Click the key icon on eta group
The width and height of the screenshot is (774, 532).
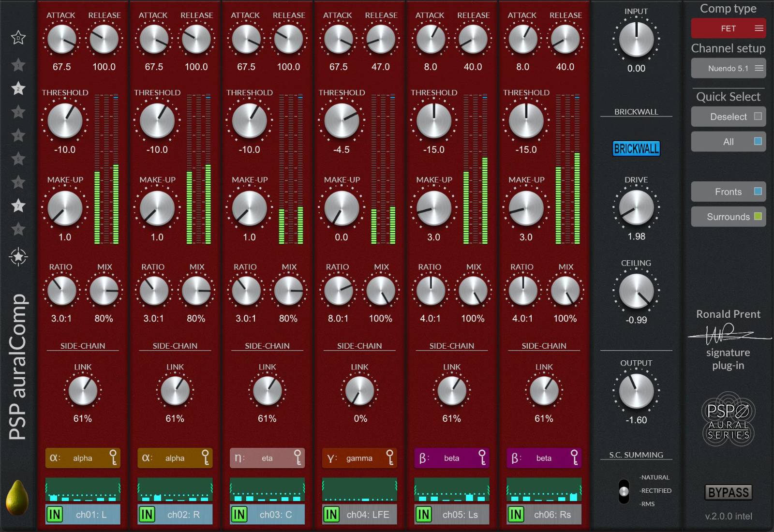298,458
